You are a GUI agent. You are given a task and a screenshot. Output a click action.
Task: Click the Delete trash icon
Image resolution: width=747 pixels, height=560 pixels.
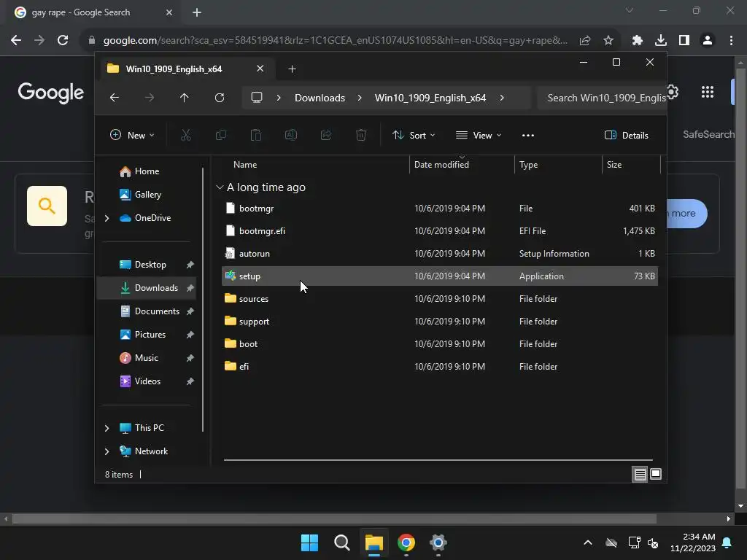361,135
